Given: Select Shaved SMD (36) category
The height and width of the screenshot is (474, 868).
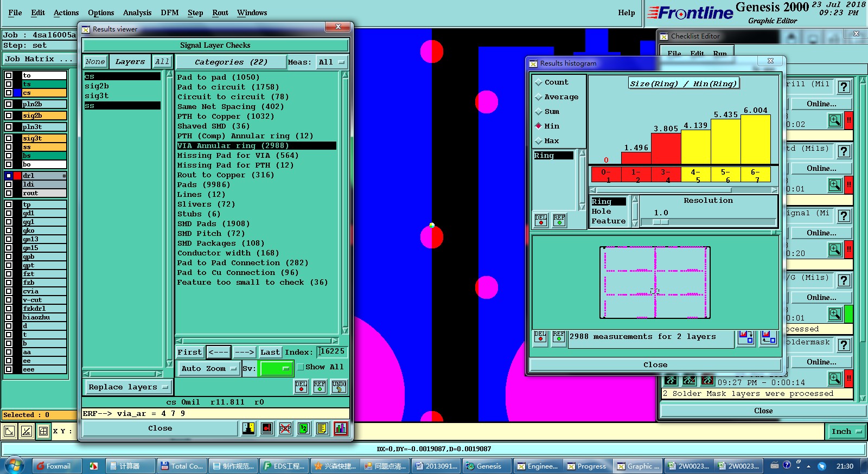Looking at the screenshot, I should (213, 126).
